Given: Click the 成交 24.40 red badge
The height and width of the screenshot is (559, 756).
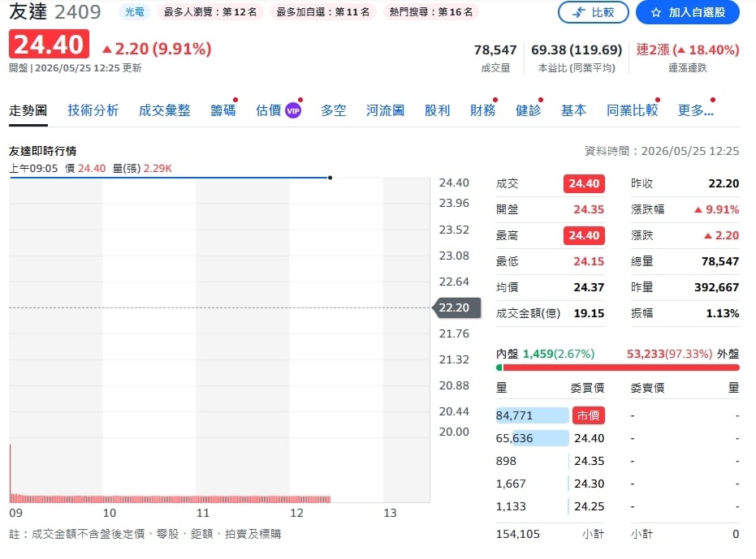Looking at the screenshot, I should tap(584, 183).
